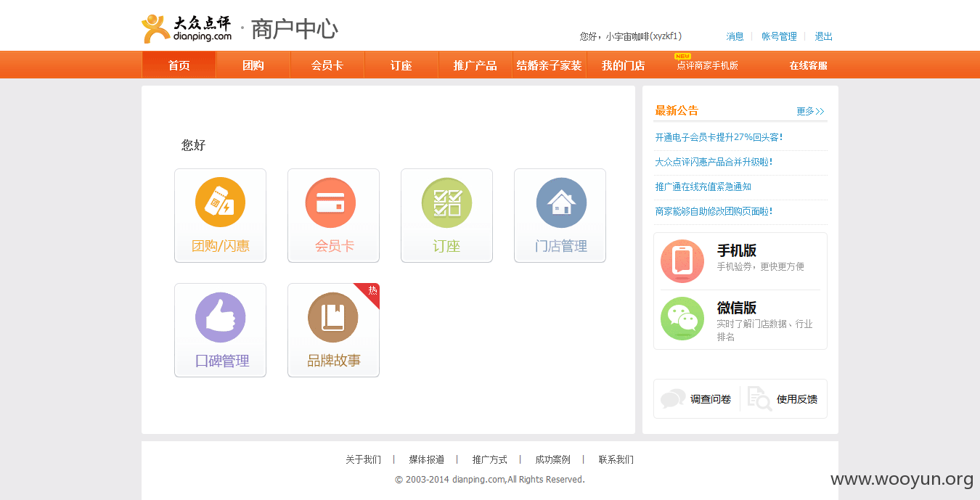Click the Dianping logo icon
This screenshot has height=500, width=980.
pyautogui.click(x=155, y=29)
